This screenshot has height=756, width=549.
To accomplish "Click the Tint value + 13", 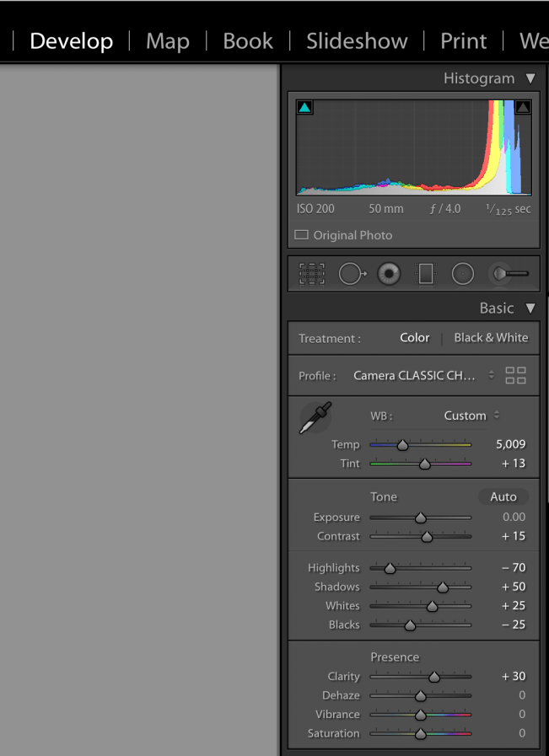I will pos(514,464).
